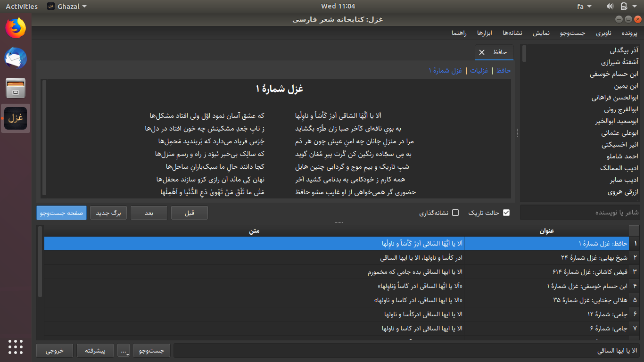Enable the نشانه‌گذاری checkbox

[455, 213]
